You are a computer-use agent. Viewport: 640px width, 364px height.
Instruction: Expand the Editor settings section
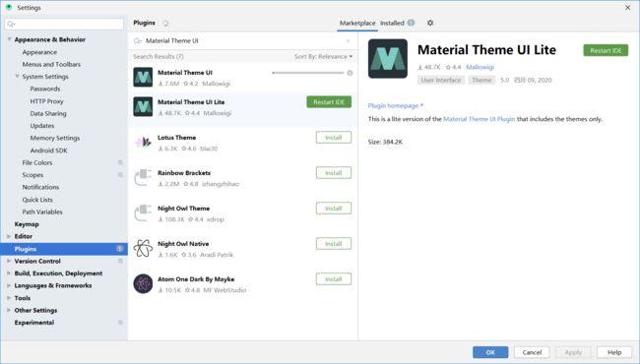[9, 236]
